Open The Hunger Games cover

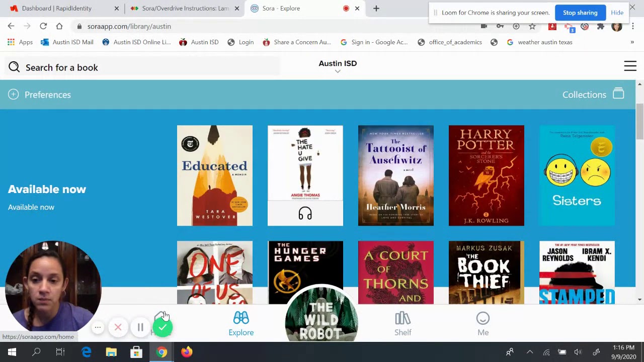305,267
